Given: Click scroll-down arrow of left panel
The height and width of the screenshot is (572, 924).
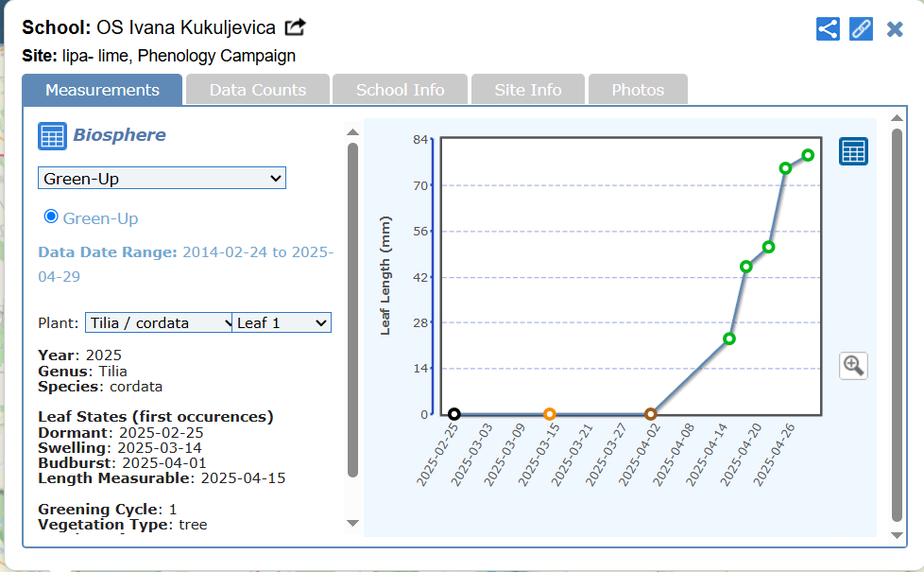Looking at the screenshot, I should pyautogui.click(x=352, y=523).
